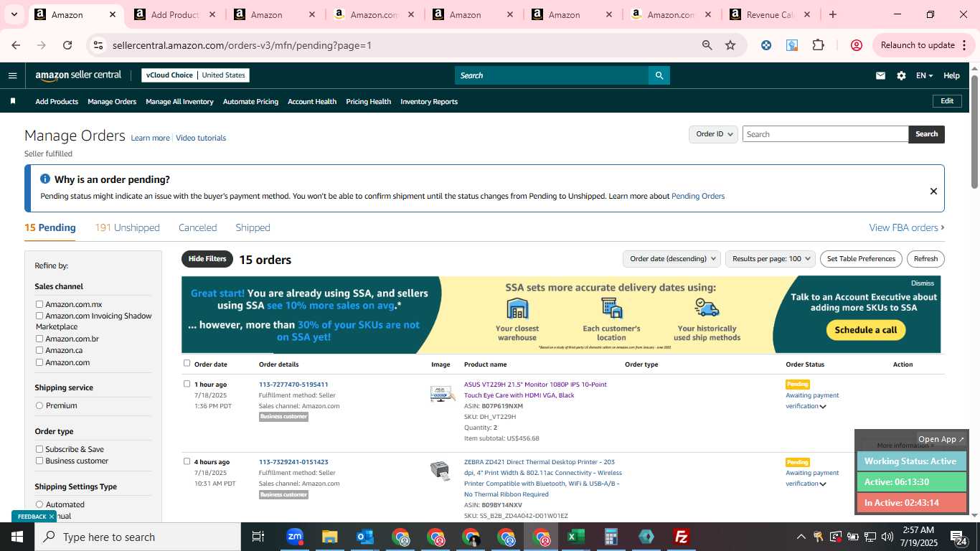
Task: Open Calculator from the taskbar
Action: (611, 537)
